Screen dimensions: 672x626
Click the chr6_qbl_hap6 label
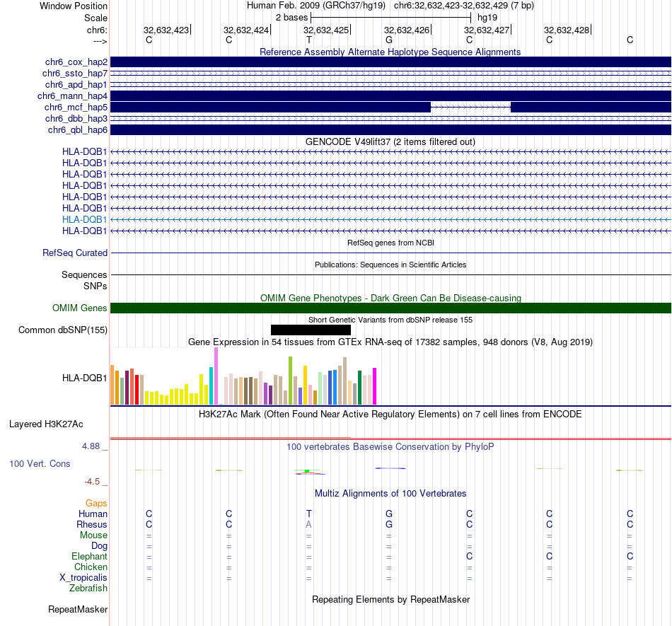tap(78, 130)
